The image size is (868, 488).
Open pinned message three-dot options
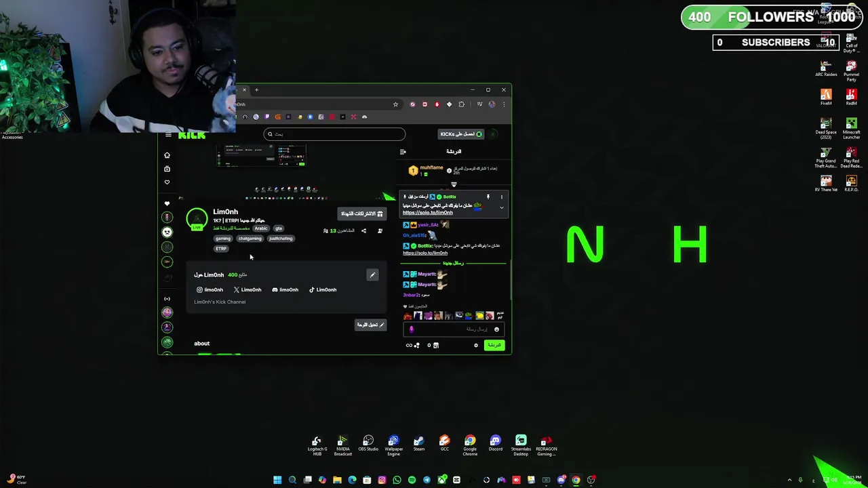tap(502, 197)
